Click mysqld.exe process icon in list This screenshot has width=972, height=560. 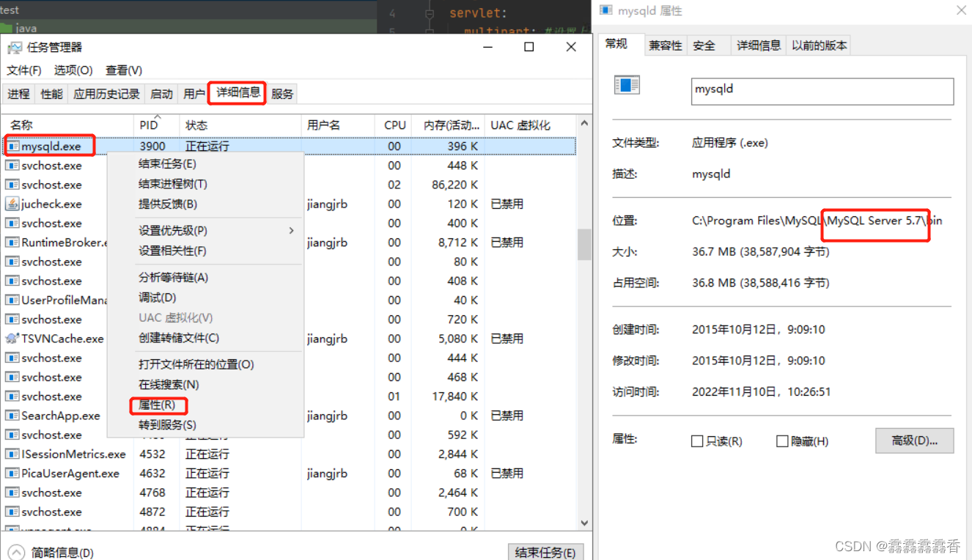12,146
